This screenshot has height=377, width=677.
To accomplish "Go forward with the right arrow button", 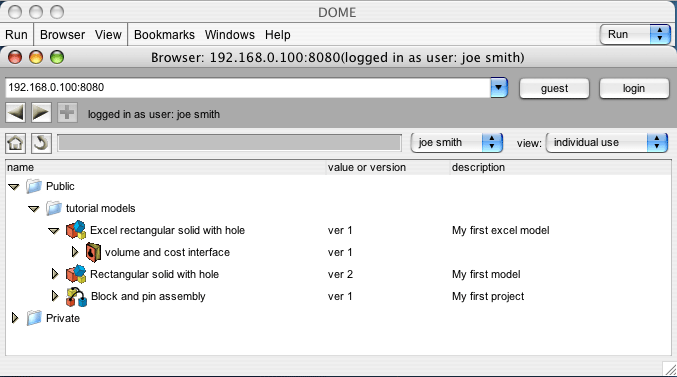I will 41,113.
